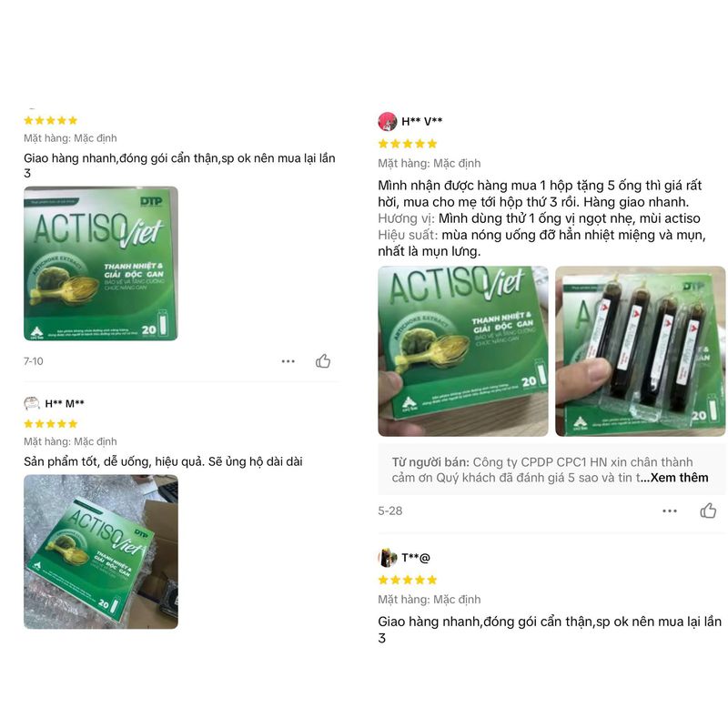
Task: Click five-star rating of H** V** review
Action: click(x=408, y=144)
